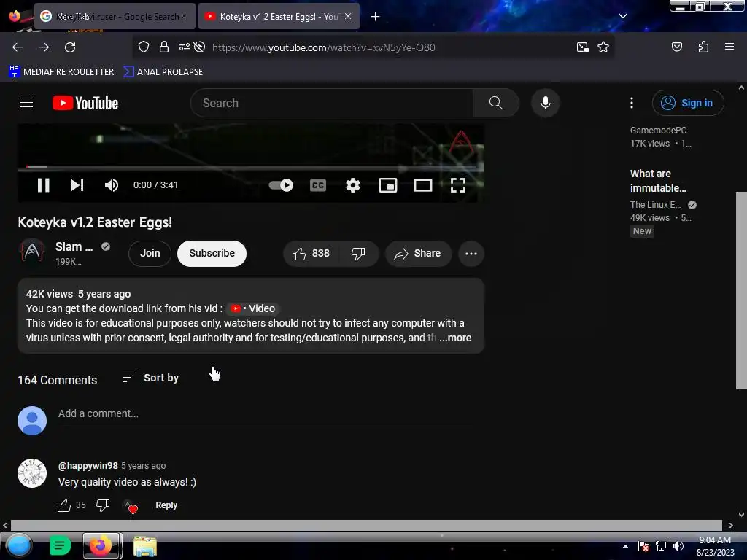Open the YouTube guide hamburger menu
Image resolution: width=747 pixels, height=560 pixels.
26,103
